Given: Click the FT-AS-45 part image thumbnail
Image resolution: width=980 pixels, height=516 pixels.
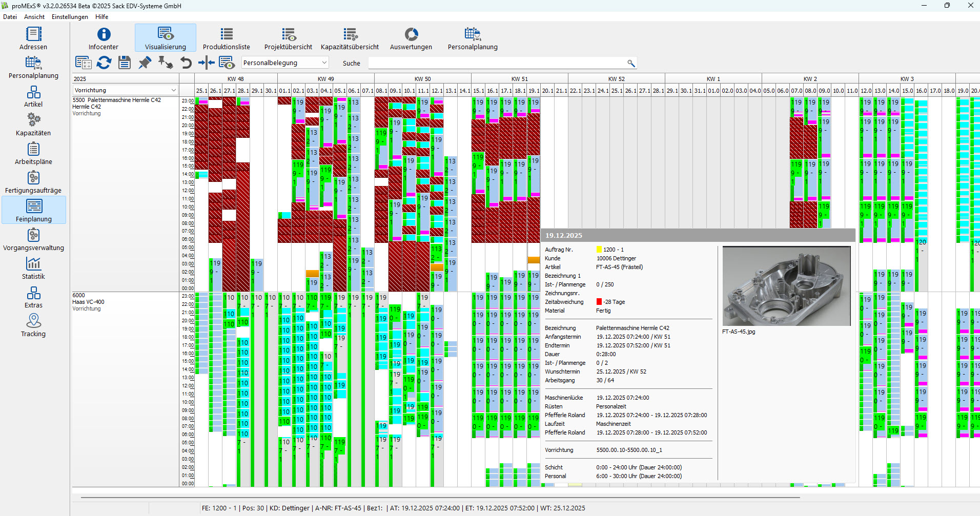Looking at the screenshot, I should [x=786, y=286].
